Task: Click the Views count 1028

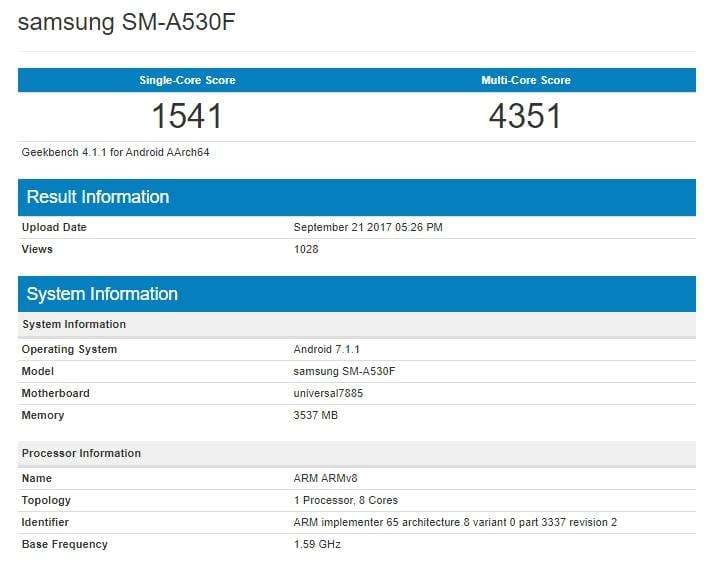Action: point(306,249)
